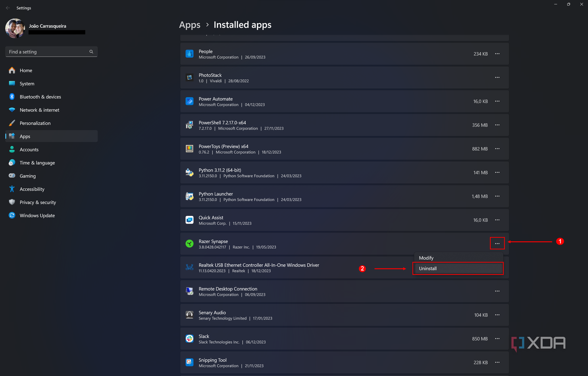This screenshot has width=588, height=376.
Task: Click the People app icon
Action: [190, 54]
